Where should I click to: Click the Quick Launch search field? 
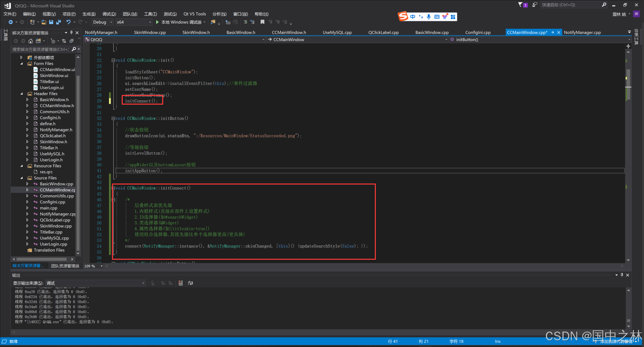570,5
